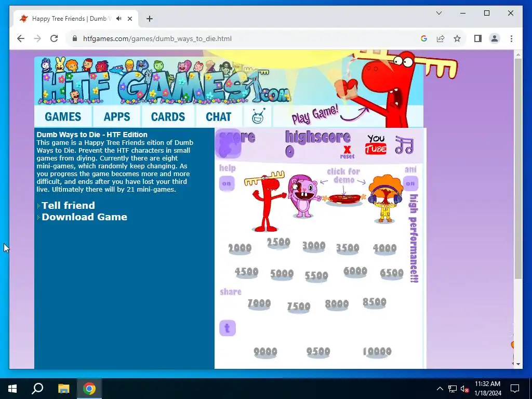Open Windows Start menu
The height and width of the screenshot is (399, 532).
tap(12, 389)
